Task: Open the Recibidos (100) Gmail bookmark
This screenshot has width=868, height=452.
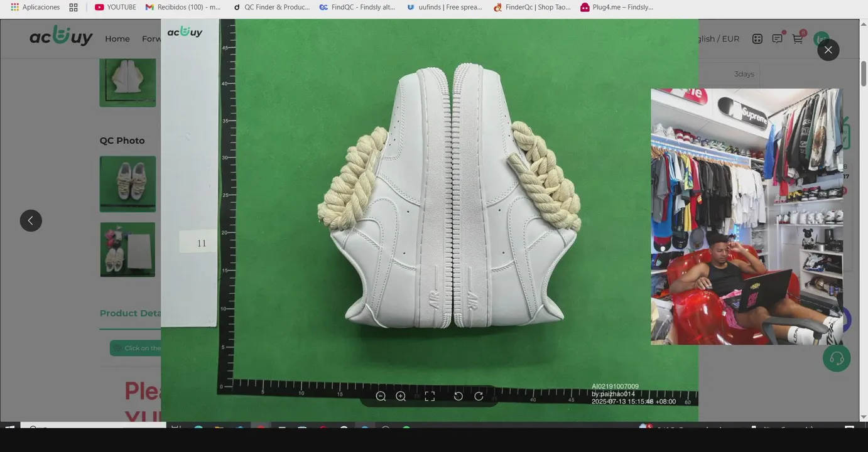Action: [x=183, y=7]
